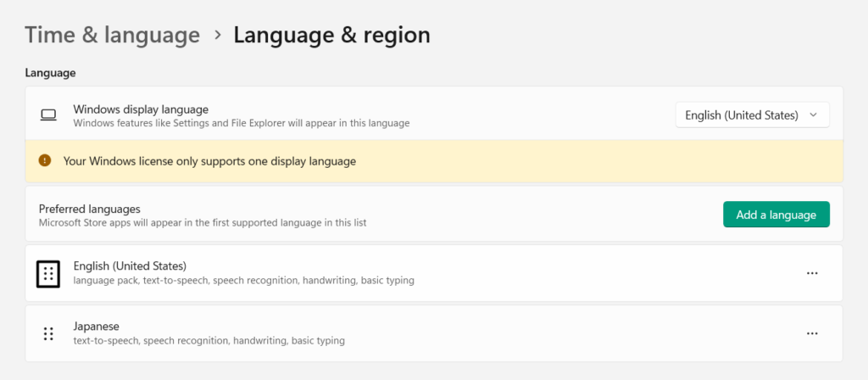868x380 pixels.
Task: Click the Preferred languages heading
Action: (89, 208)
